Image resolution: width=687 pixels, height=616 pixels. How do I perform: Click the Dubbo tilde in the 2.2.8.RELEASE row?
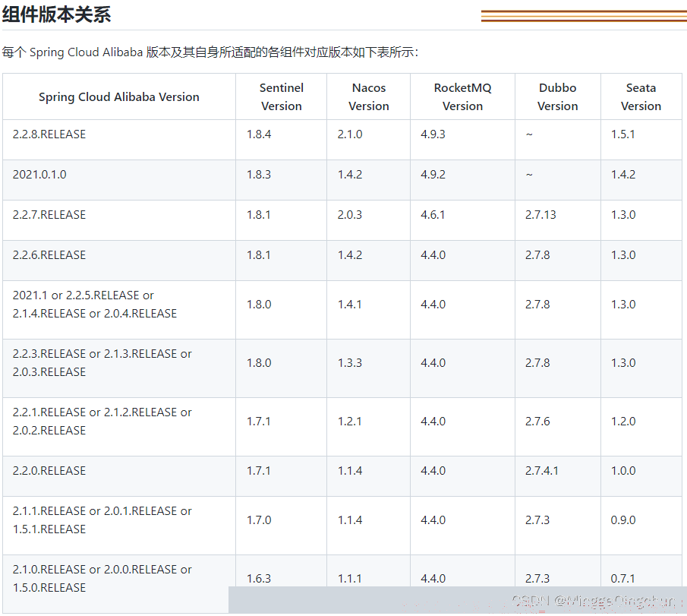pyautogui.click(x=529, y=134)
